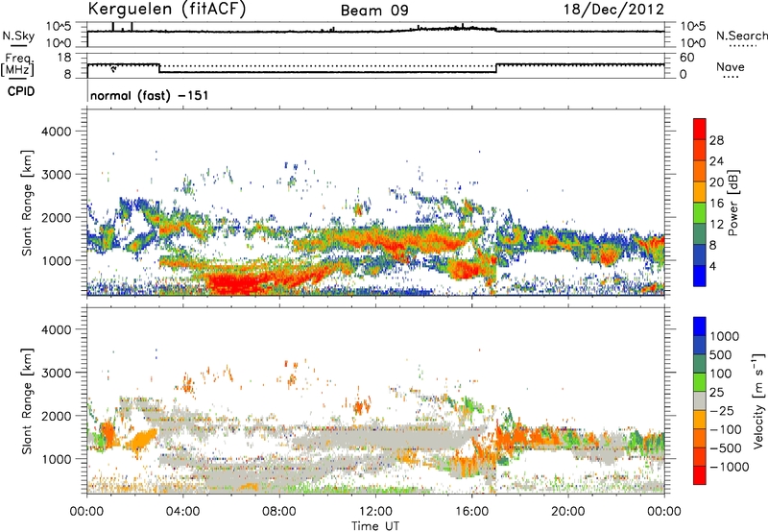Click the '28' Power colorbar value
The width and height of the screenshot is (768, 532).
click(716, 140)
